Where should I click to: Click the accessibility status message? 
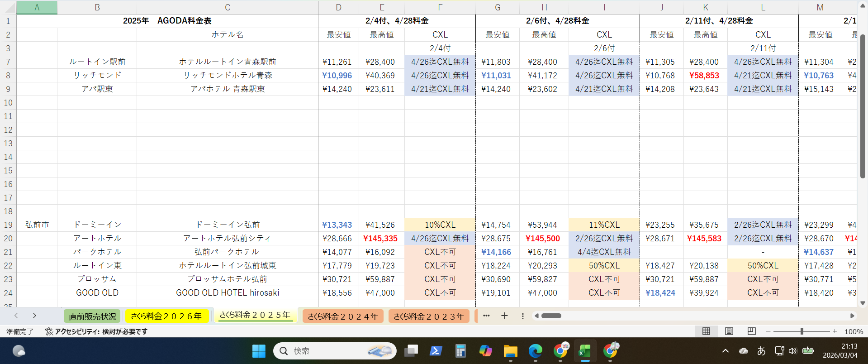tap(96, 331)
